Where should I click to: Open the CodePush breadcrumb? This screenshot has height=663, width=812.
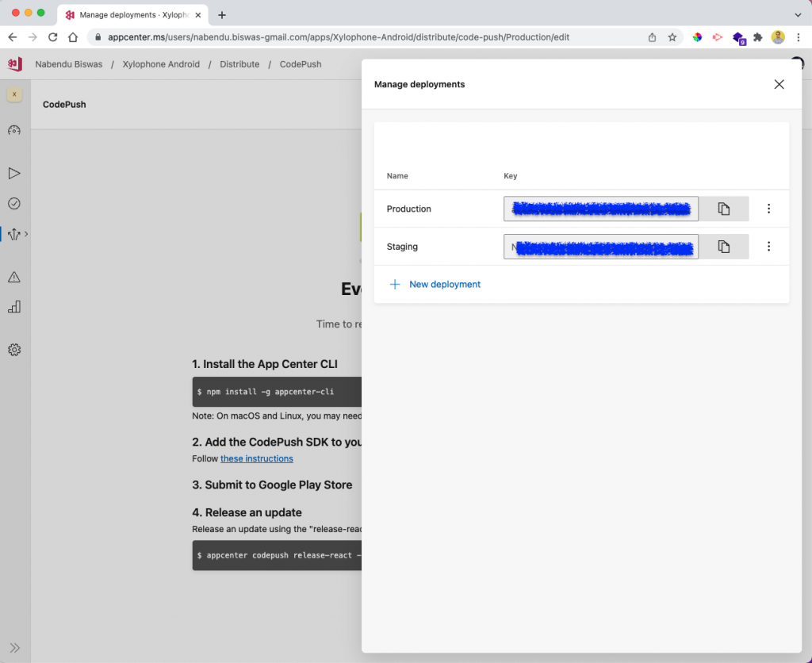click(x=301, y=64)
